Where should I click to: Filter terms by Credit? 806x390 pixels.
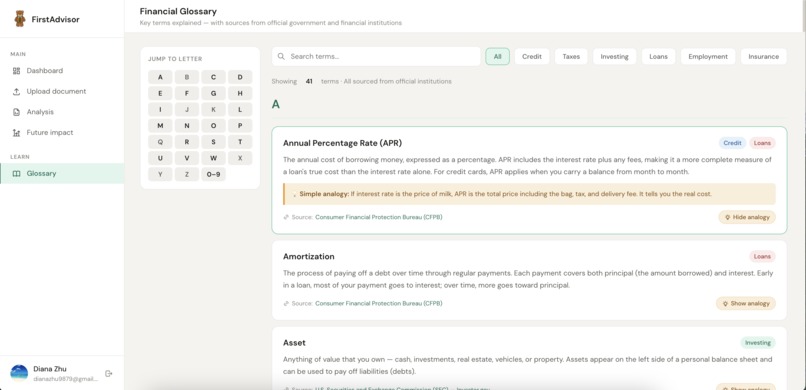pyautogui.click(x=532, y=57)
